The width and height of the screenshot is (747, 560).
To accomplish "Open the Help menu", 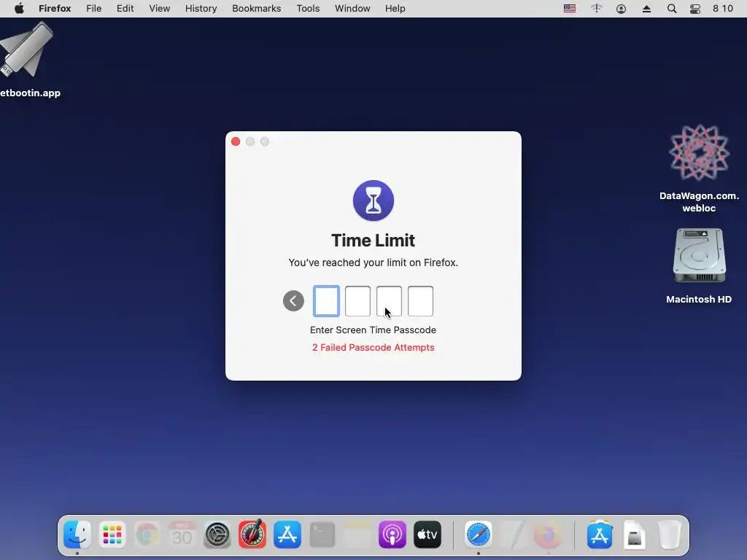I will coord(395,9).
